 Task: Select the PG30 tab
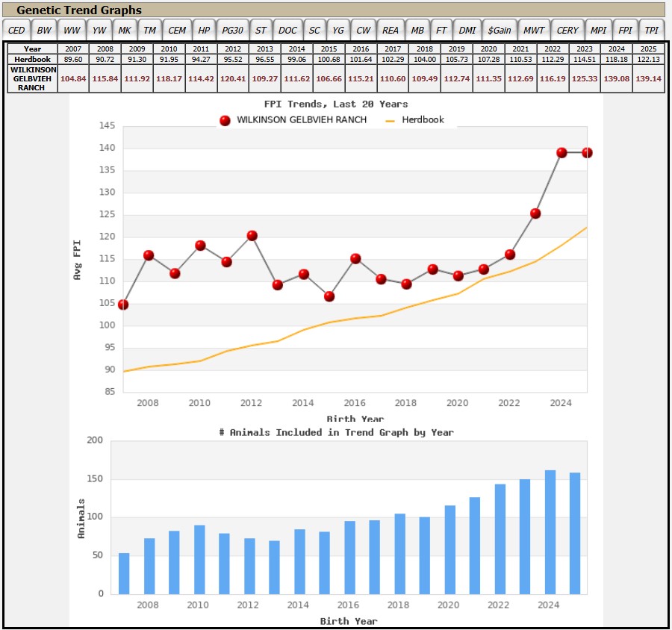pyautogui.click(x=232, y=30)
